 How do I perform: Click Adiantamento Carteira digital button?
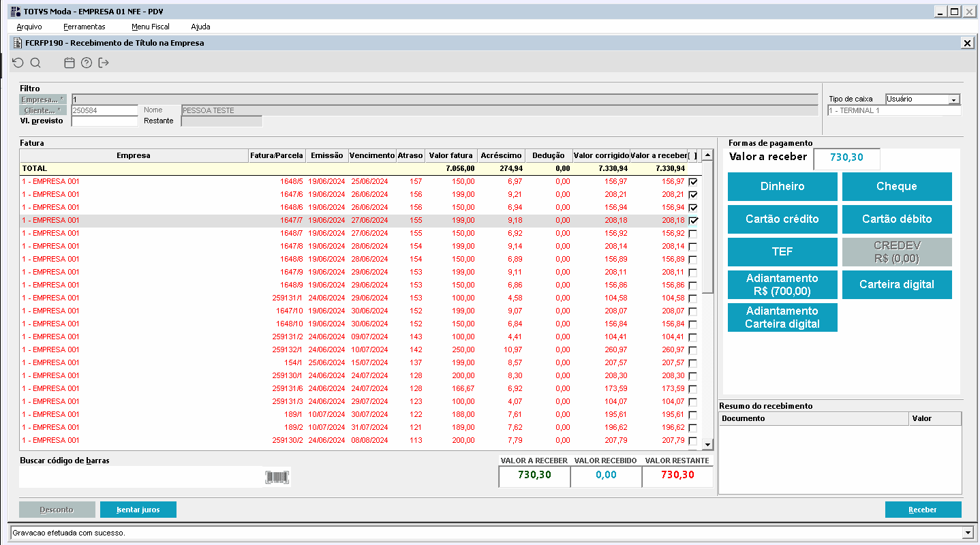tap(782, 317)
